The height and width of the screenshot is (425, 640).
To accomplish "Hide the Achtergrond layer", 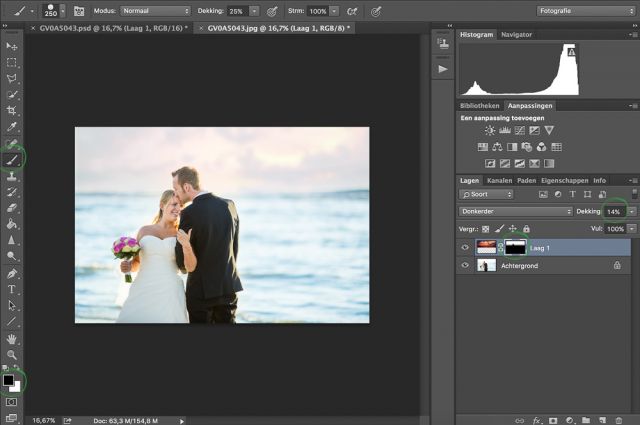I will click(x=465, y=265).
